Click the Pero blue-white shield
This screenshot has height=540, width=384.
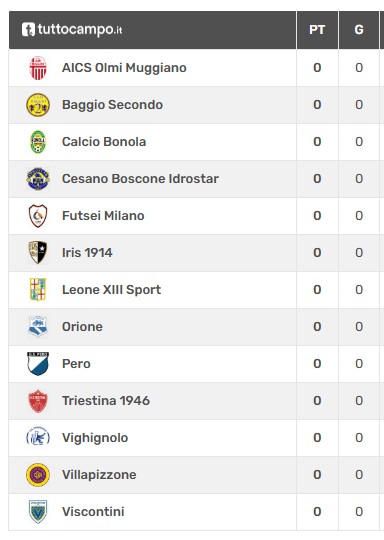(x=38, y=364)
